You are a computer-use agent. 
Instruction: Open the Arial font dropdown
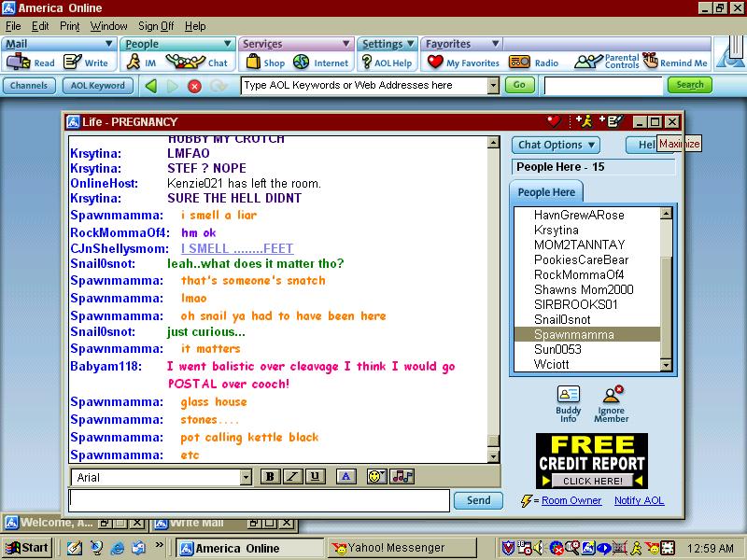(x=246, y=477)
